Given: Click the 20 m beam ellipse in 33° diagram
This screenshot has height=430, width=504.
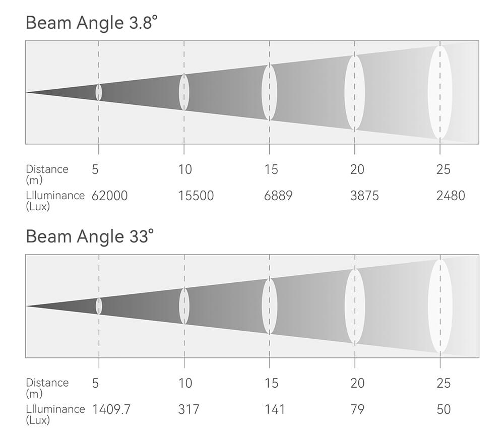Looking at the screenshot, I should coord(355,306).
